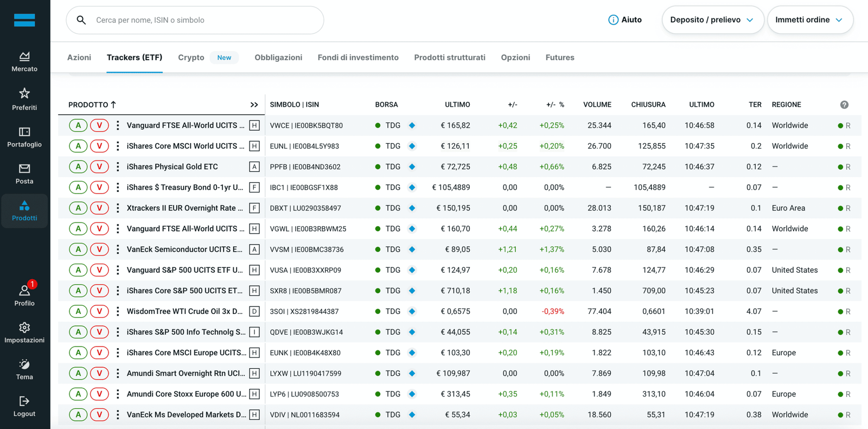Open three-dot menu for VanEck Semiconductor UCITS
Image resolution: width=868 pixels, height=429 pixels.
(118, 249)
